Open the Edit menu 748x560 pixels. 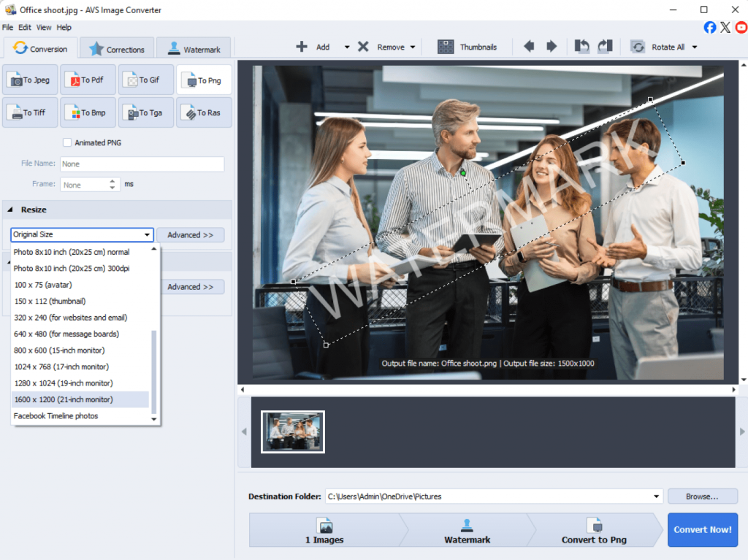25,28
